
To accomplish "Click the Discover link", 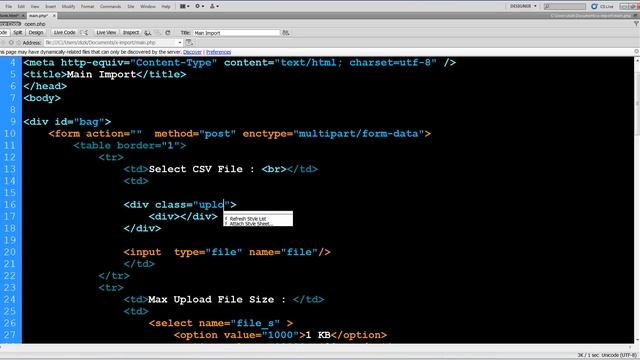I will pos(192,52).
